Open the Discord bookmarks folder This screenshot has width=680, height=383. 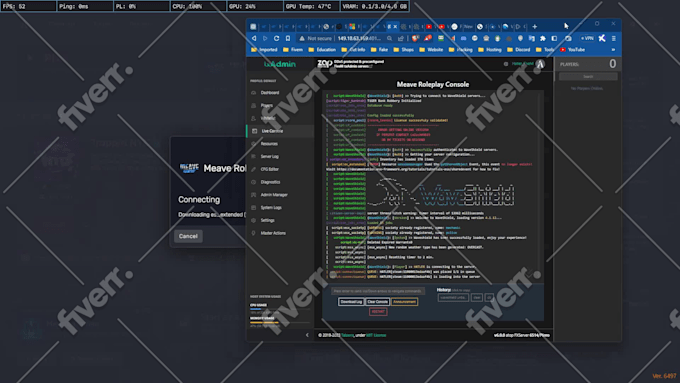point(518,49)
